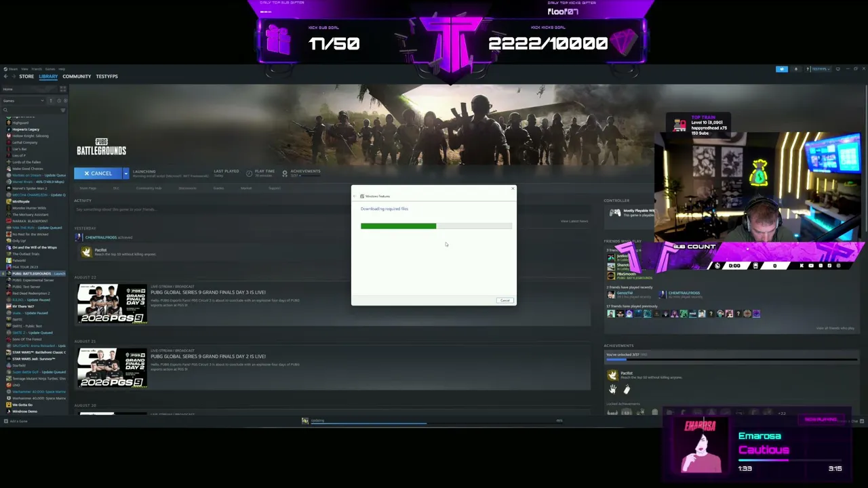Open the Grand Finals Day 3 news thumbnail
Viewport: 868px width, 488px height.
click(111, 303)
